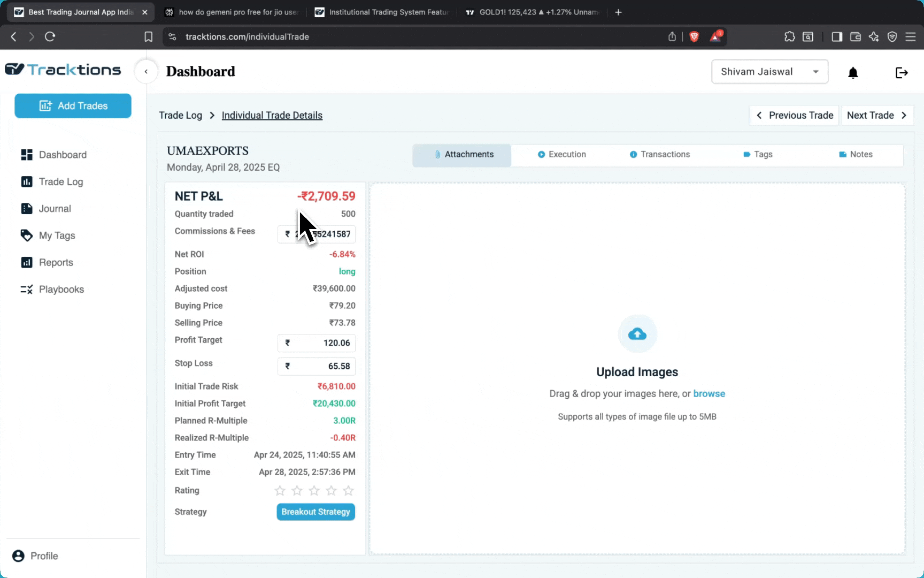The image size is (924, 578).
Task: Open the Profile page
Action: tap(44, 556)
